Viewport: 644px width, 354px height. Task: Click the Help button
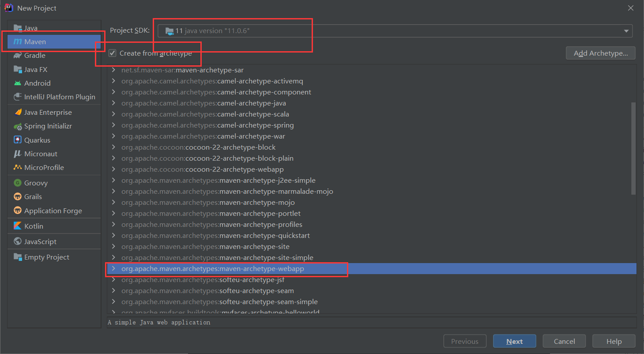614,341
